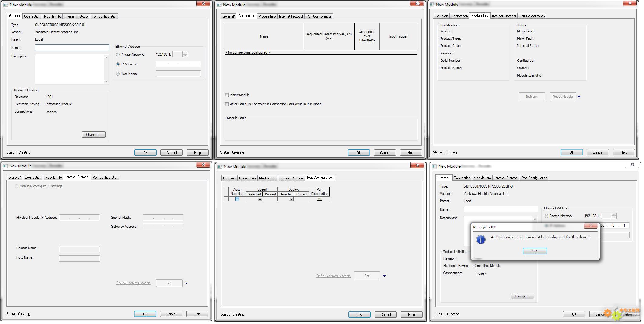Click OK in the Internet Protocol-tab window
Image resolution: width=644 pixels, height=324 pixels.
click(145, 314)
